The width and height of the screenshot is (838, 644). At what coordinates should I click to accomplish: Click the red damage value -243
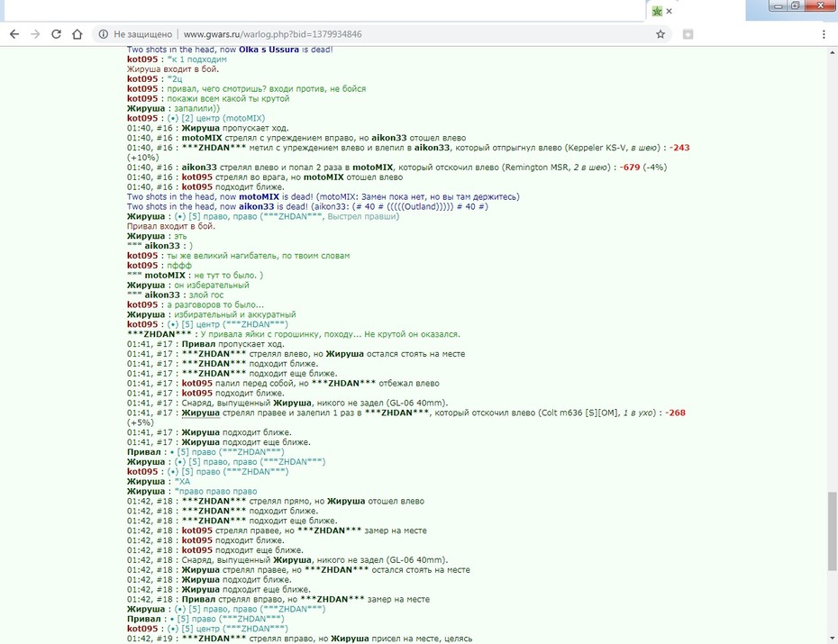[679, 148]
